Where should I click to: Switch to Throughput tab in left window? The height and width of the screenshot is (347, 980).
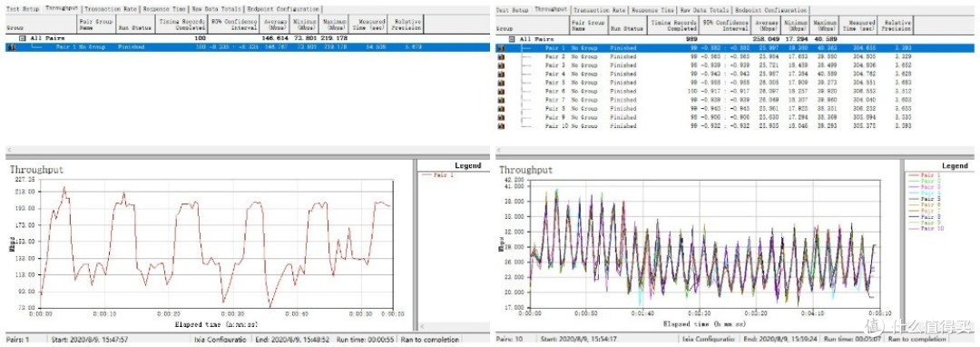(62, 9)
